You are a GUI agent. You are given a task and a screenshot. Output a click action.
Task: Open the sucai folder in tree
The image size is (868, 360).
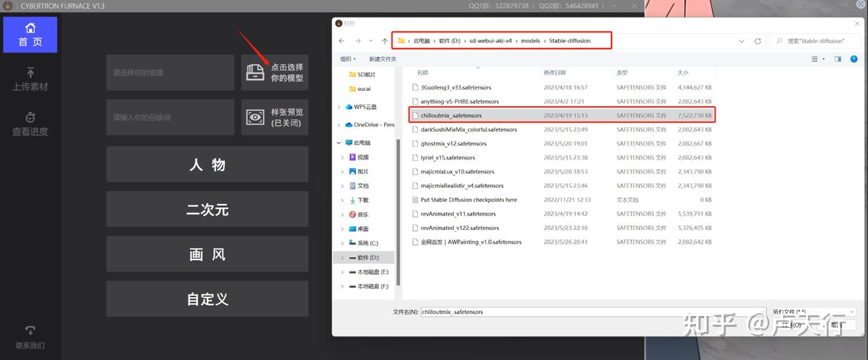pos(360,88)
